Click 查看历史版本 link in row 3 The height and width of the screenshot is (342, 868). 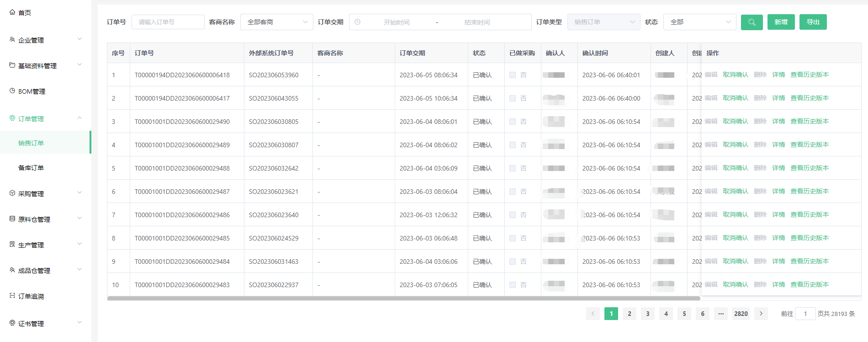pos(809,121)
